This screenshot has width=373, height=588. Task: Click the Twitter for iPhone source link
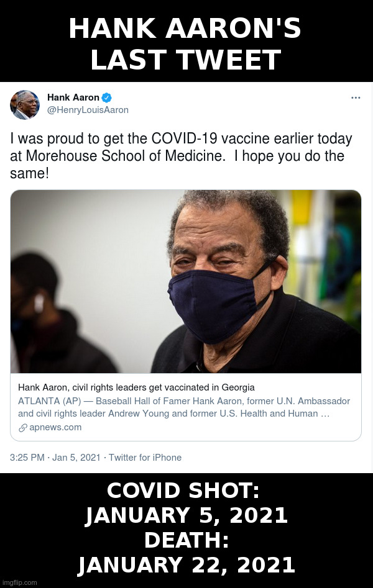[145, 458]
